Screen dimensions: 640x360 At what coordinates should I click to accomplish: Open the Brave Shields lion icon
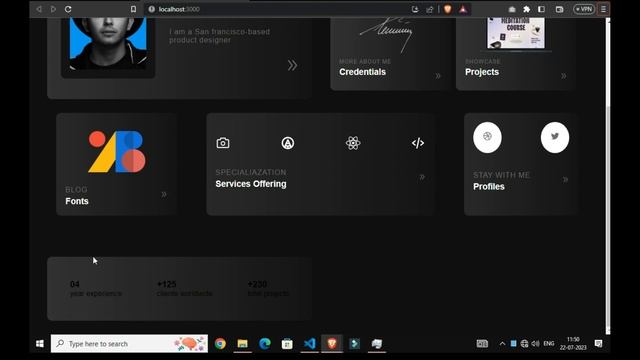[x=448, y=9]
